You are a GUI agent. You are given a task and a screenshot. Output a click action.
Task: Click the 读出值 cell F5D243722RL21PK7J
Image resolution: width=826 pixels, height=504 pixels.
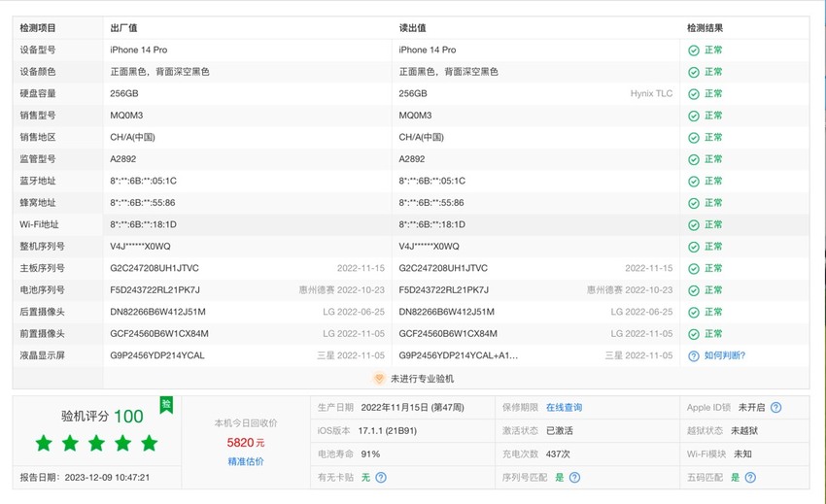443,290
